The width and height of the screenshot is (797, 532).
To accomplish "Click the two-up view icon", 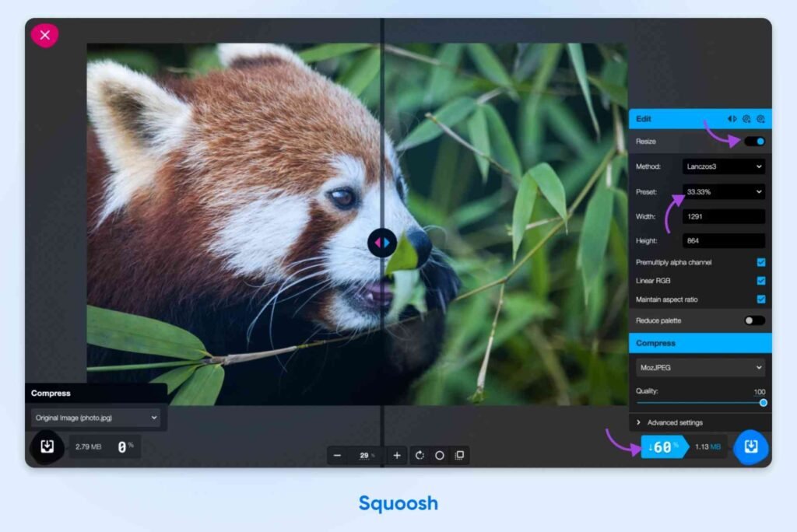I will click(x=460, y=454).
